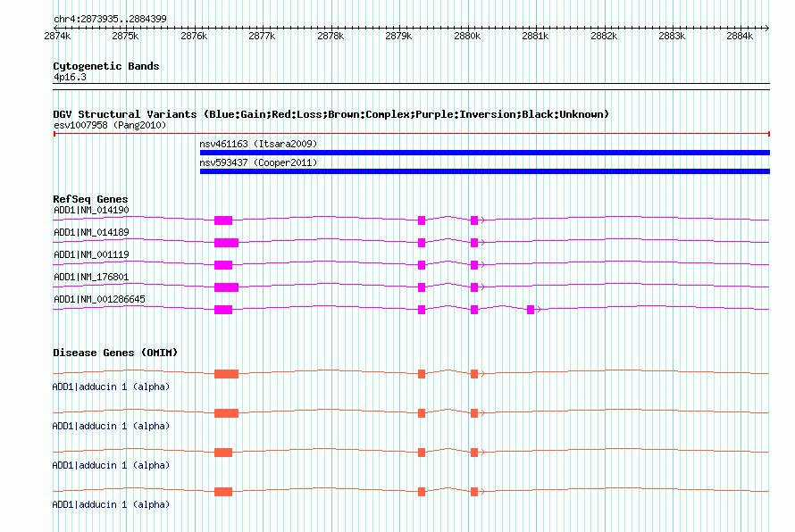
Task: Select the 2882k scale label
Action: pyautogui.click(x=604, y=36)
